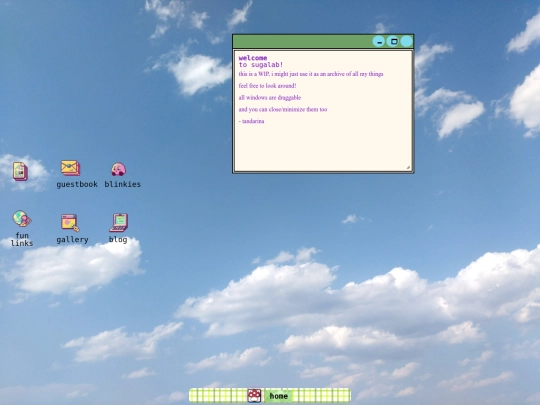
Task: Click the "gallery" label text
Action: click(72, 240)
